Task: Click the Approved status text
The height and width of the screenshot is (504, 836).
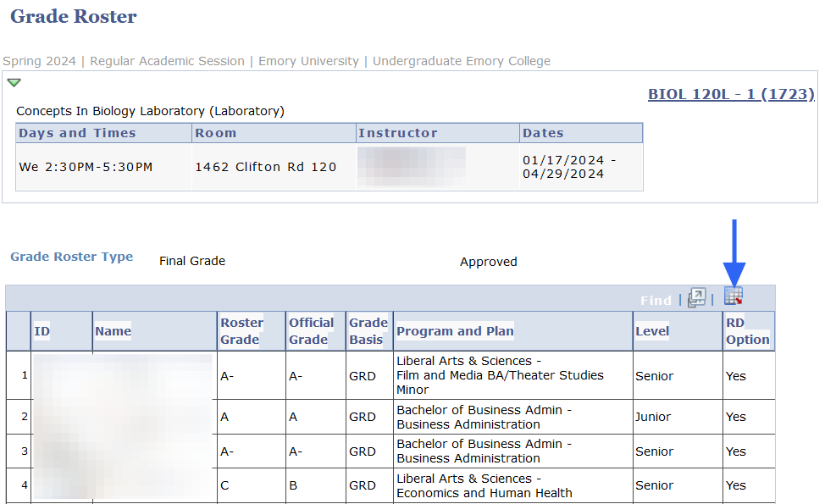Action: (488, 261)
